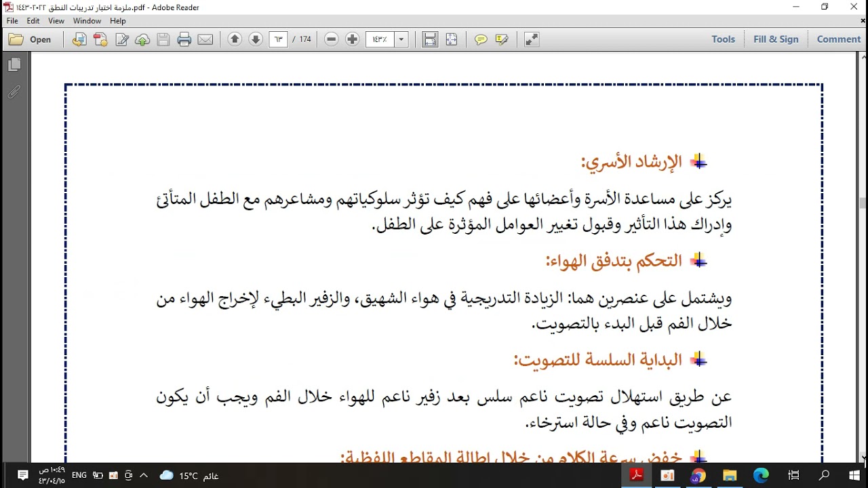
Task: Select the highlight text tool
Action: [502, 39]
